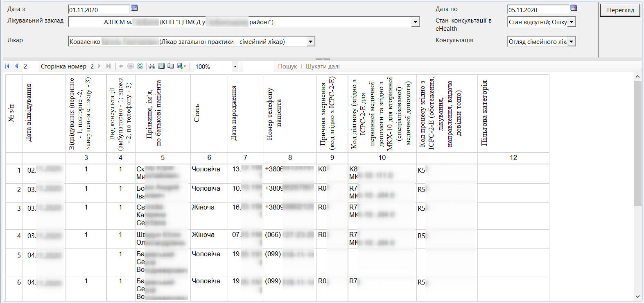Jump to last report page
644x303 pixels.
coord(108,66)
